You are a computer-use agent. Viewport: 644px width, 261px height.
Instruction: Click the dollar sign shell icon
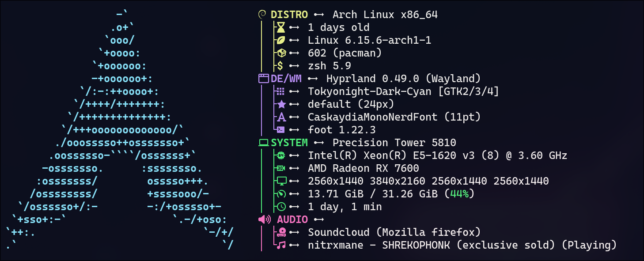click(x=280, y=66)
